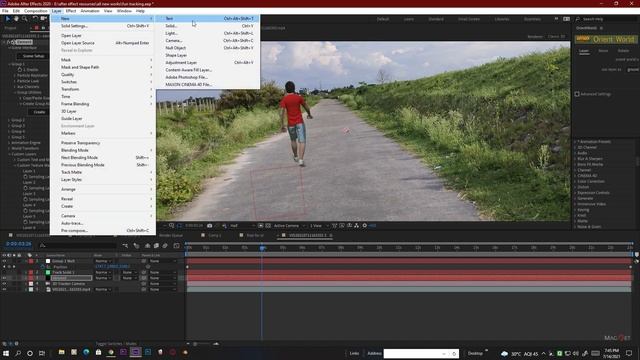
Task: Click the red label of Track Solid 1
Action: [x=31, y=272]
